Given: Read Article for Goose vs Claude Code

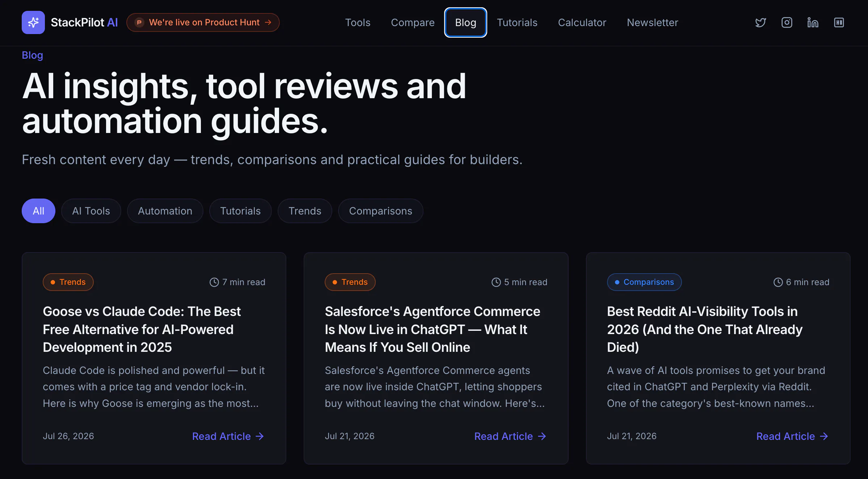Looking at the screenshot, I should coord(228,436).
